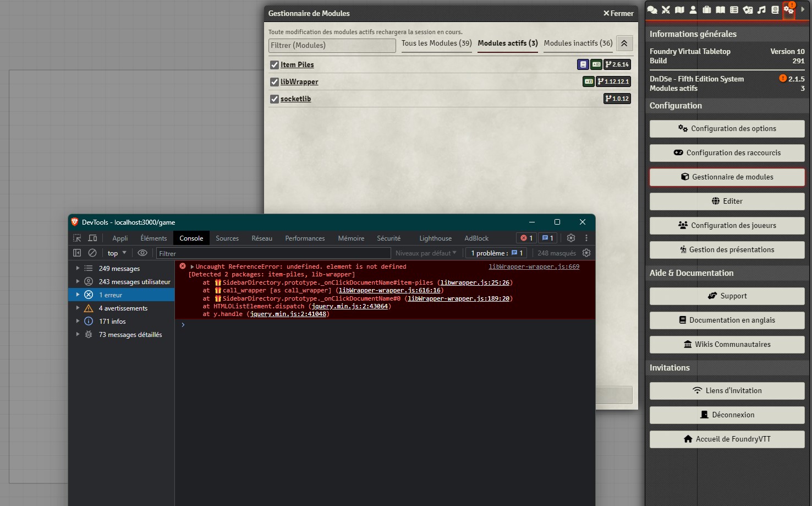Switch to the DevTools Sources tab
This screenshot has width=812, height=506.
coord(227,238)
